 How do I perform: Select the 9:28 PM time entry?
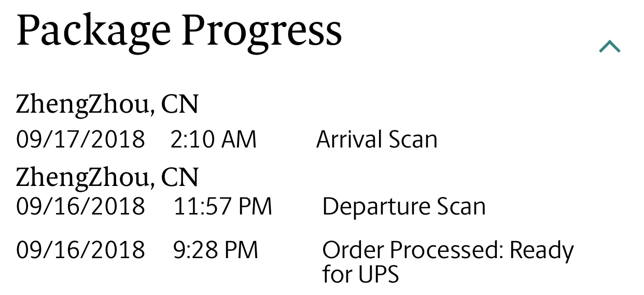tap(216, 250)
